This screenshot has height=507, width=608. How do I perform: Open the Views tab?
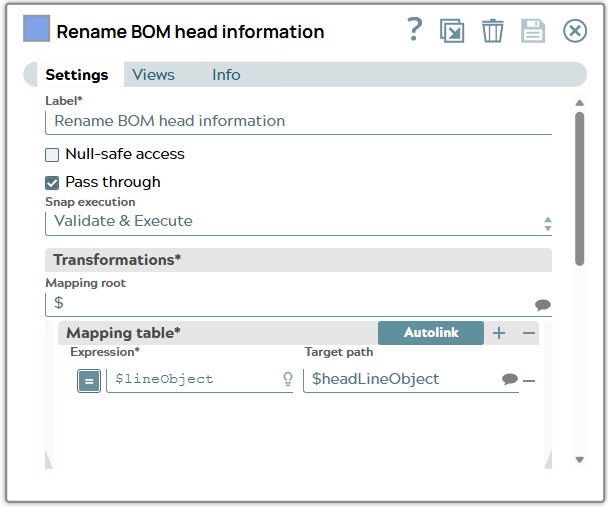click(154, 74)
